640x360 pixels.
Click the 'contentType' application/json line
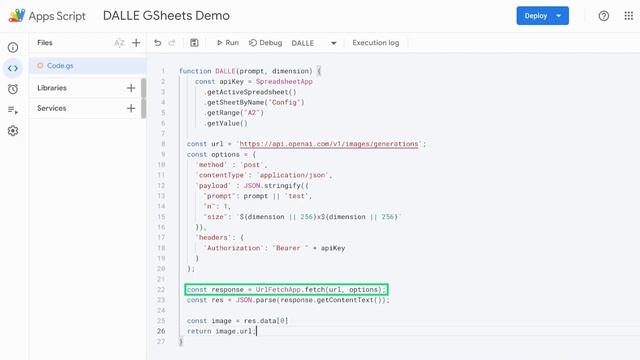pos(264,175)
